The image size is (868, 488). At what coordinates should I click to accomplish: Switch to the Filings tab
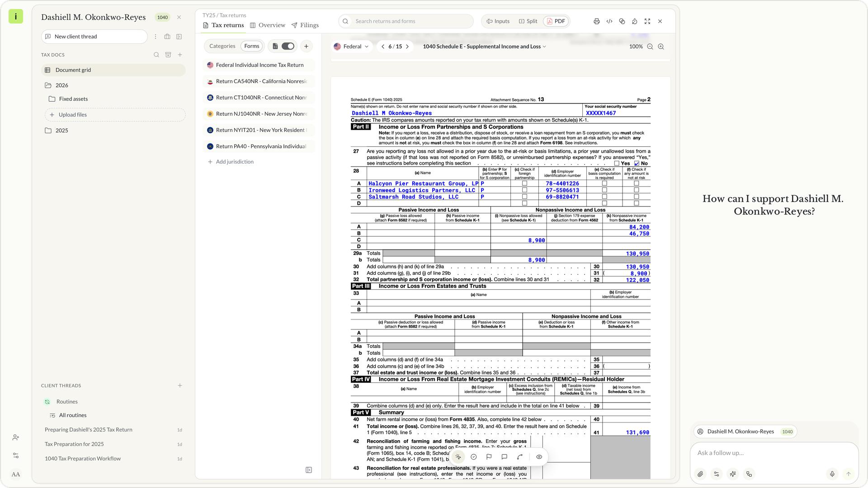click(305, 25)
